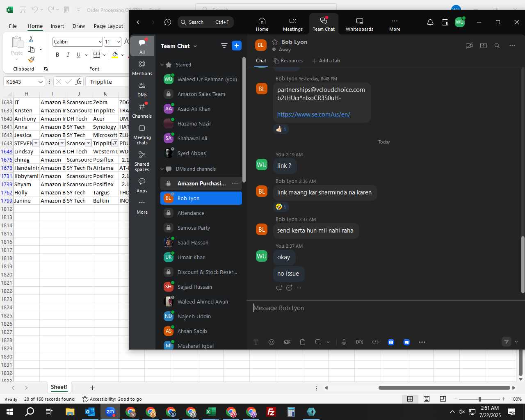
Task: Toggle the laughing emoji reaction
Action: 281,207
